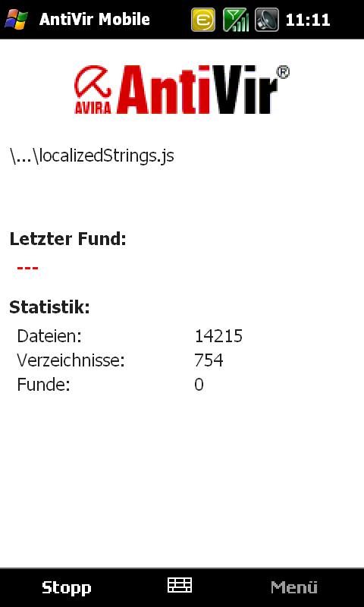
Task: Stop the scan with Stopp softkey
Action: click(67, 587)
